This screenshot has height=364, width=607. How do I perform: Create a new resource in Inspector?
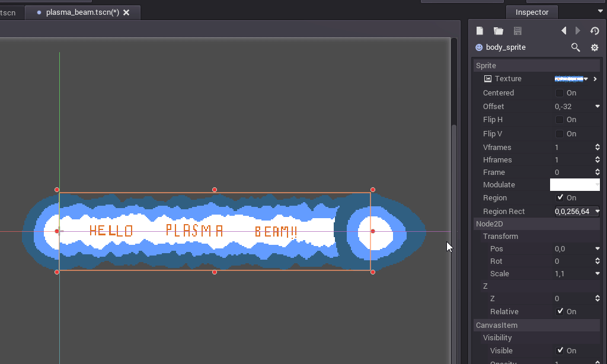(480, 31)
